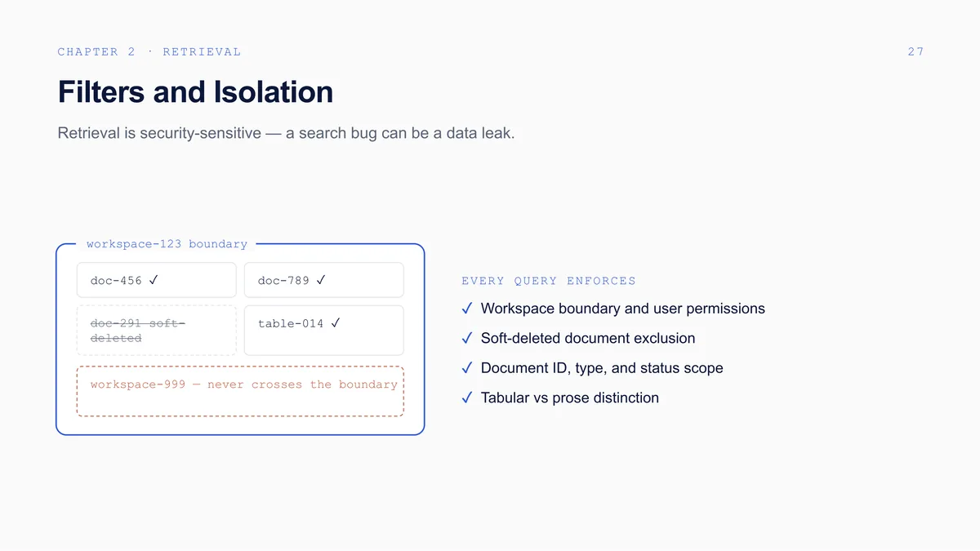Click the Filters and Isolation title
Screen dimensions: 980x551
(x=195, y=91)
